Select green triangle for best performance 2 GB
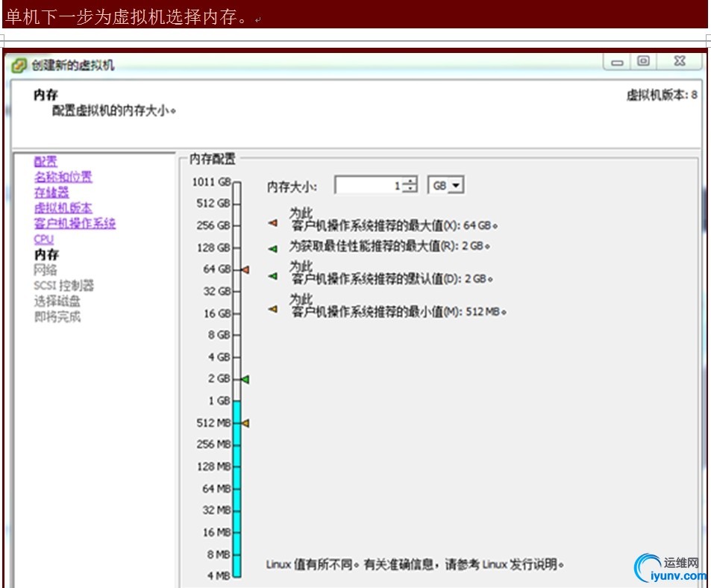Viewport: 711px width, 588px height. point(272,248)
